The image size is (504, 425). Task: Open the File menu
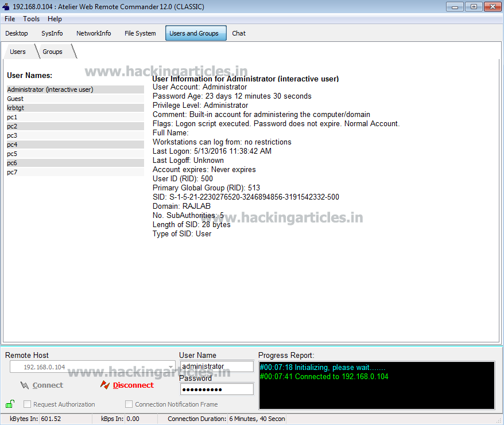(x=10, y=19)
